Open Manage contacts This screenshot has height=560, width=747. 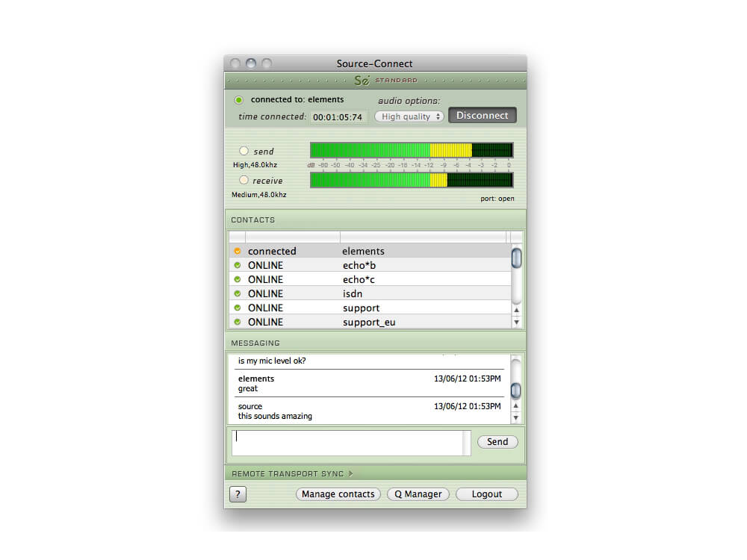click(x=338, y=494)
